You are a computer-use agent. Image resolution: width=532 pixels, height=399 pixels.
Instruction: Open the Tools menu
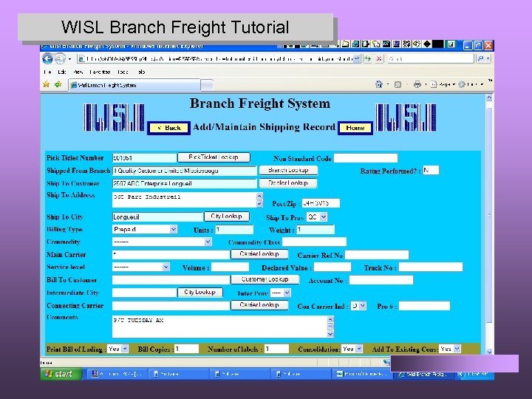(123, 72)
